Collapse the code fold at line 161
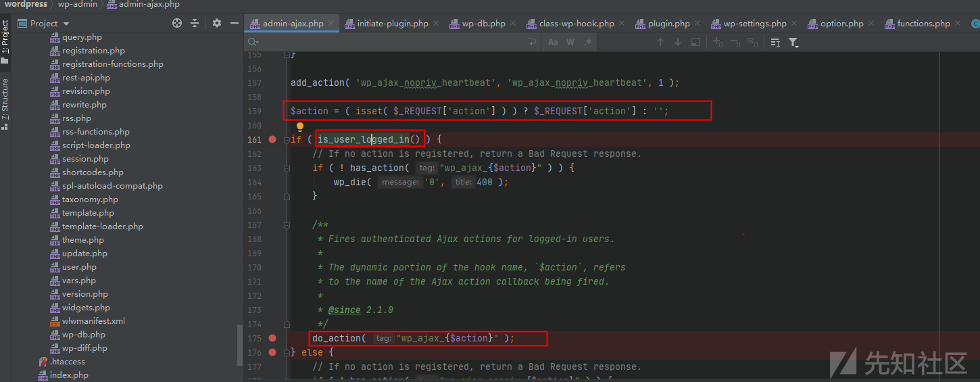 [287, 140]
